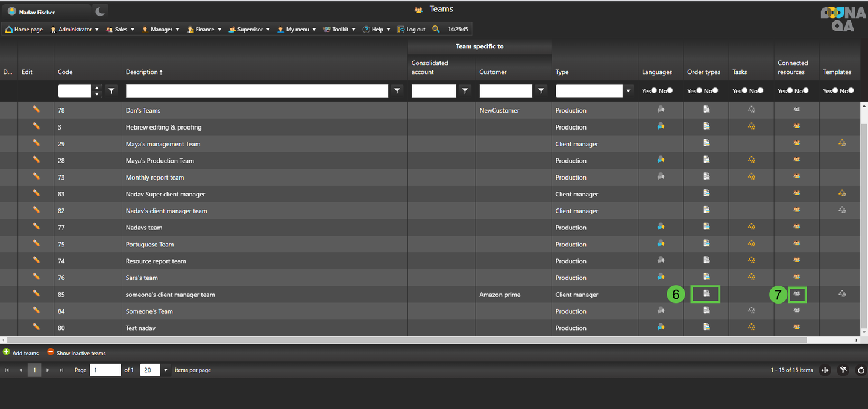Open the items per page dropdown
This screenshot has height=409, width=868.
click(x=166, y=370)
